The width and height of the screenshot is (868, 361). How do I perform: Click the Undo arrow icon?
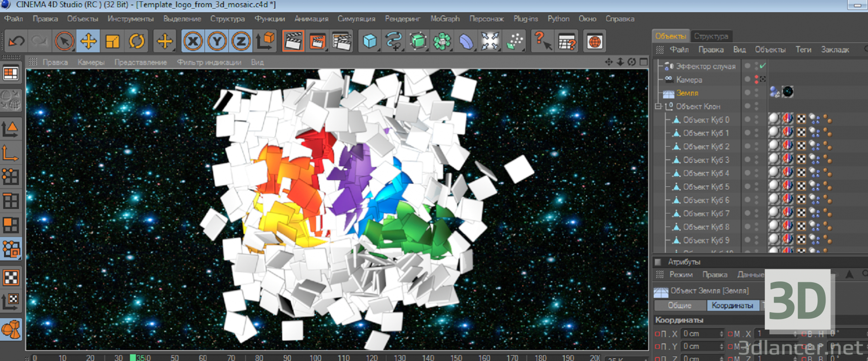tap(17, 42)
